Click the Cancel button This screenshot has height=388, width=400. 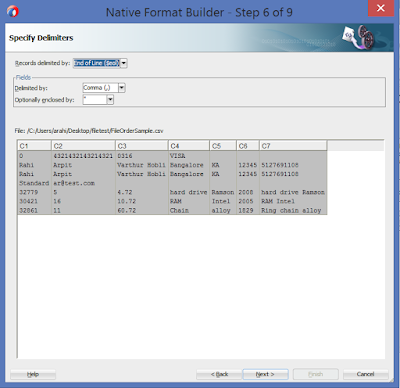[x=366, y=374]
